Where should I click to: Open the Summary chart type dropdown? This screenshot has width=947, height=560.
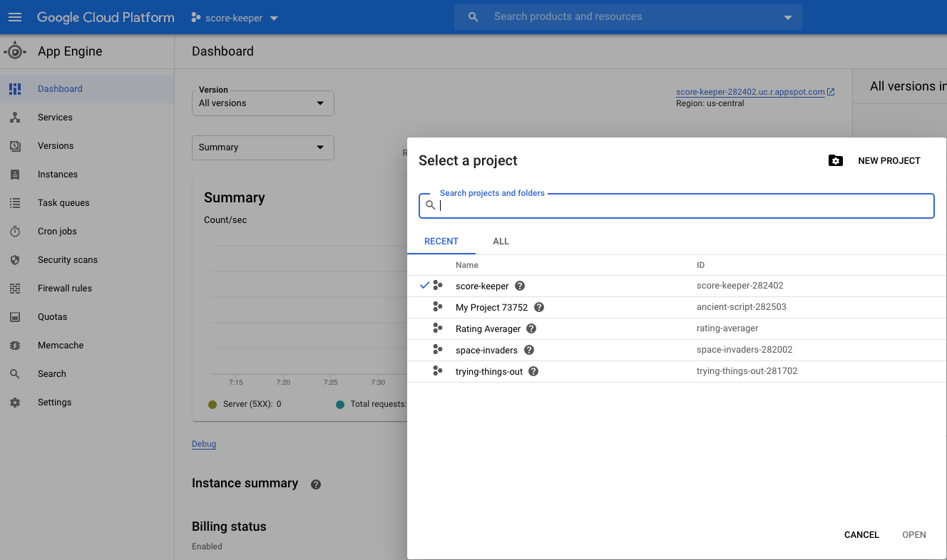262,147
